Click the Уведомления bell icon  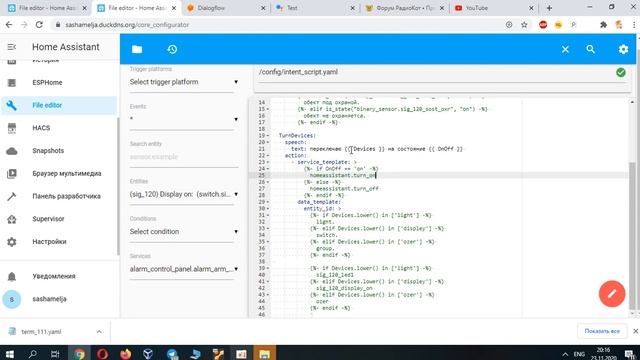tap(12, 277)
